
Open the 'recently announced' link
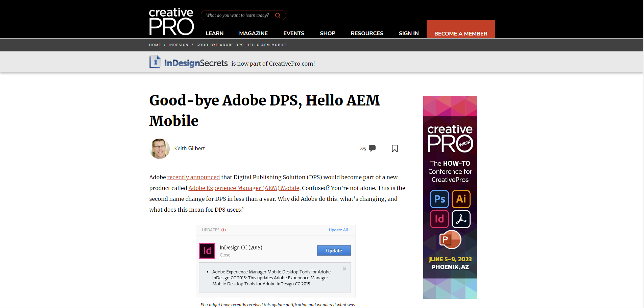(193, 177)
